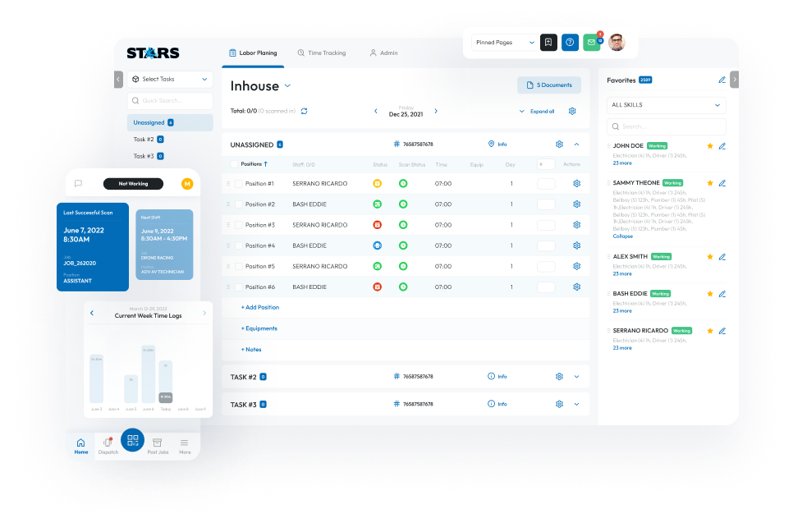Click the star next to SERRANO RICARDO
This screenshot has width=793, height=532.
(x=710, y=331)
